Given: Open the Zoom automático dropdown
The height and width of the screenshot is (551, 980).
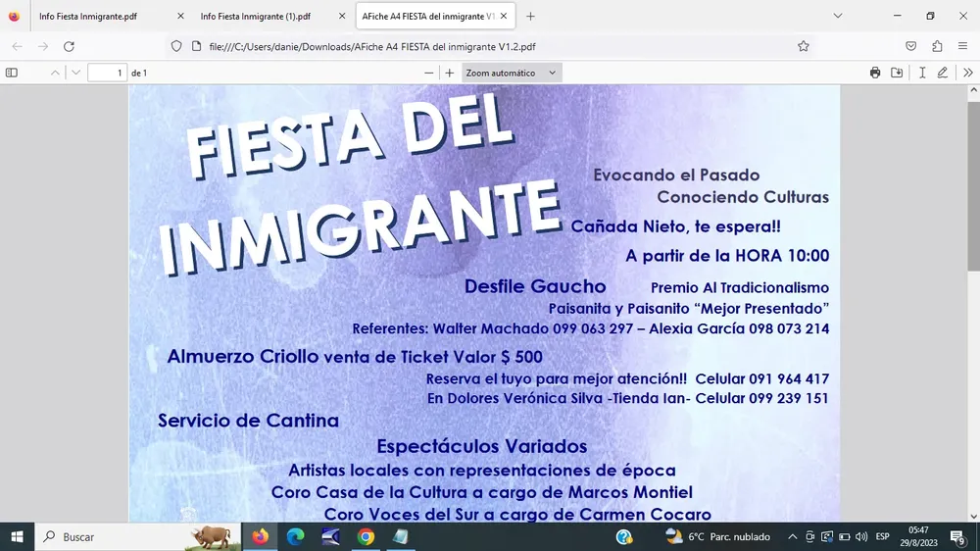Looking at the screenshot, I should click(512, 73).
